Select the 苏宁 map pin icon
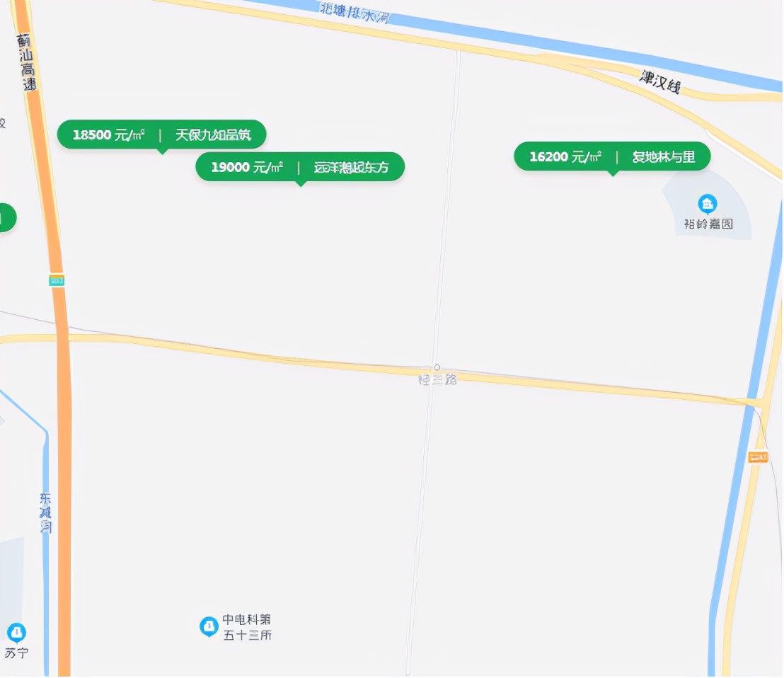 [16, 633]
